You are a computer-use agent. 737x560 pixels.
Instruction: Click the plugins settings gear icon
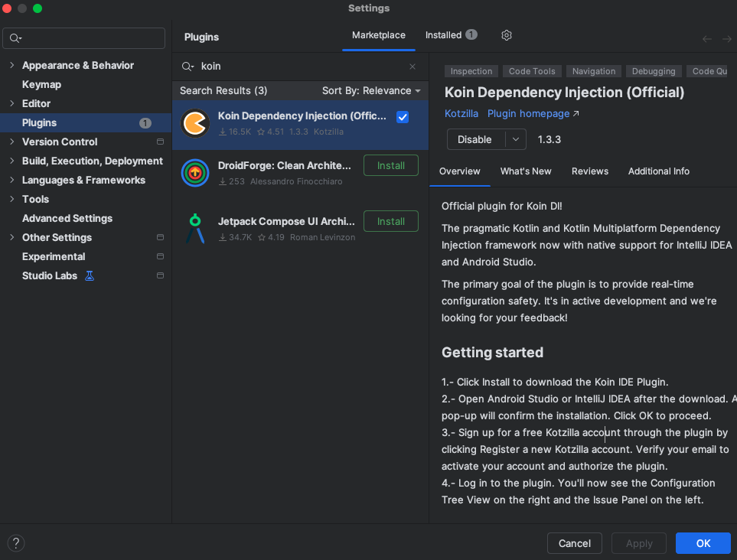(506, 35)
